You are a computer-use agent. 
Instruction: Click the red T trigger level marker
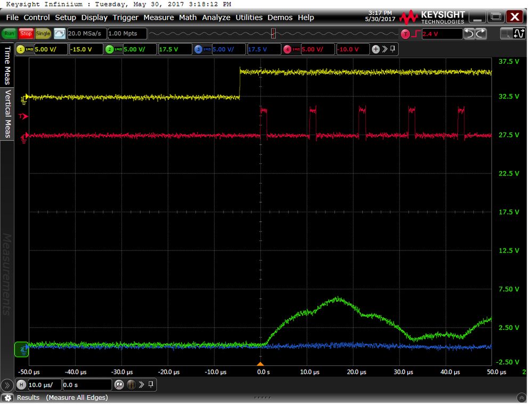23,116
